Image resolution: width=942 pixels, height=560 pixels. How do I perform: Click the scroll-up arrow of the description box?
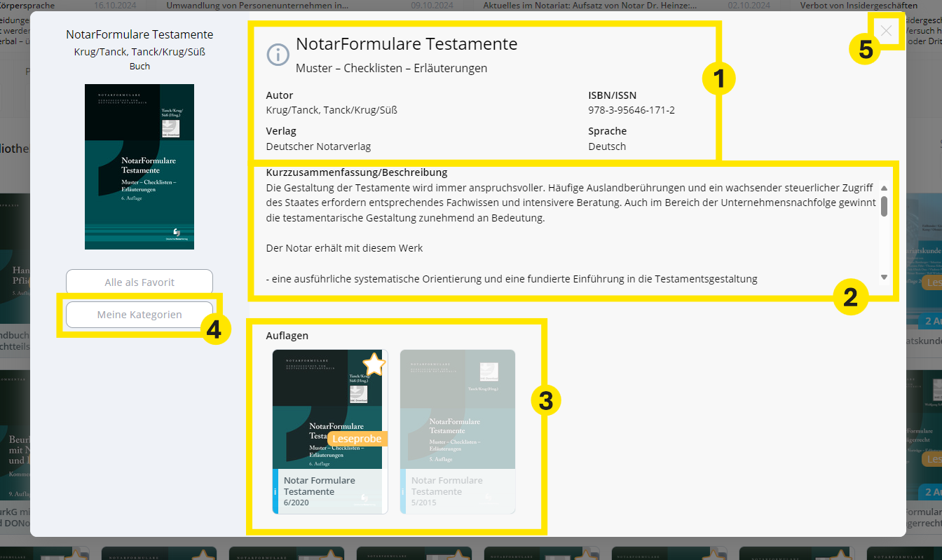(884, 188)
